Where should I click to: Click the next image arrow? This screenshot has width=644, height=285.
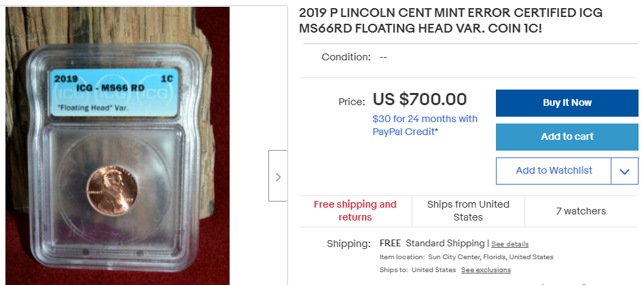click(278, 176)
